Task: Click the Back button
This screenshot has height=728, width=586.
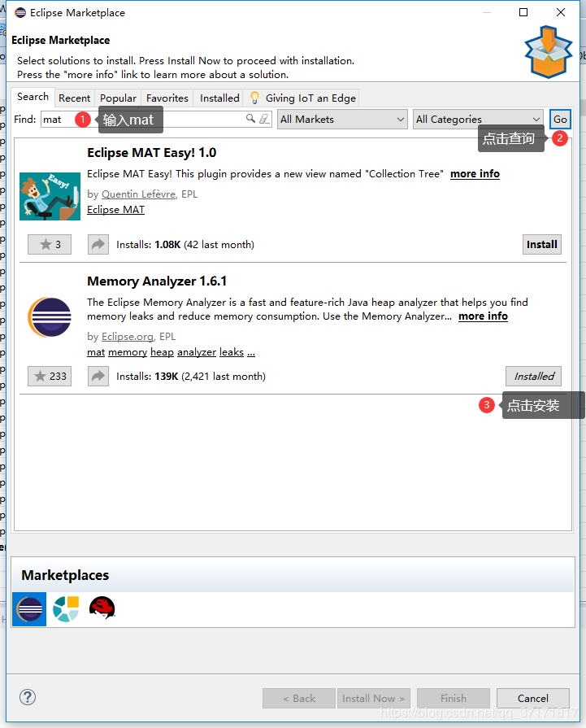Action: click(299, 698)
